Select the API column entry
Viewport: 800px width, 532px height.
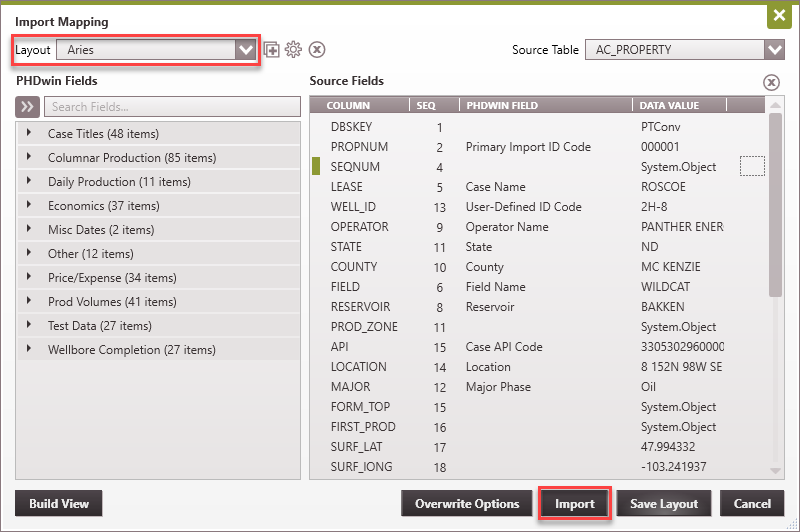[339, 347]
